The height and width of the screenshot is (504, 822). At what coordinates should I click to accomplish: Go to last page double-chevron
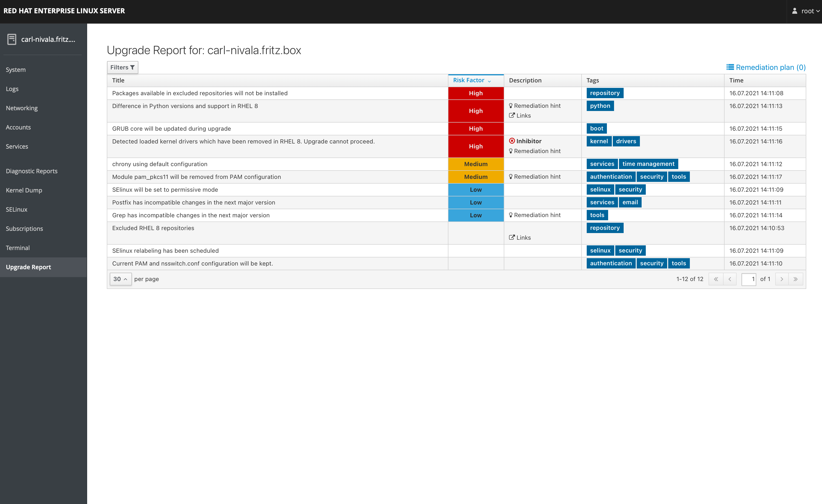tap(796, 279)
